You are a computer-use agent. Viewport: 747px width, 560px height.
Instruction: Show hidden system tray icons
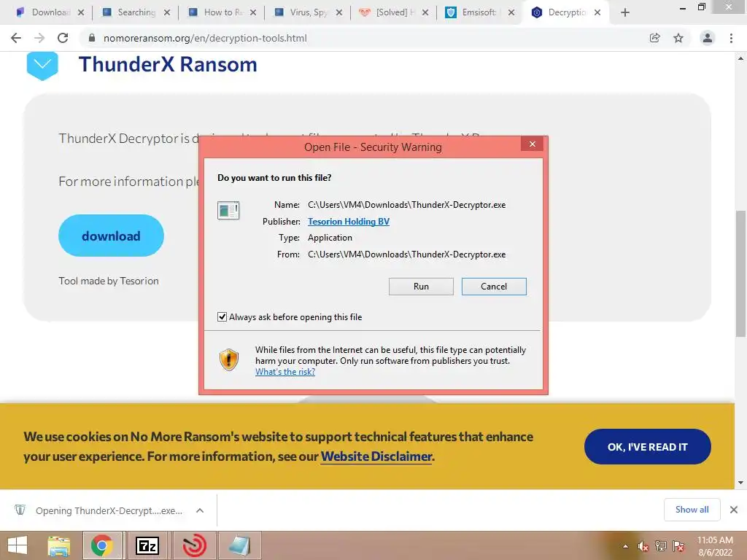tap(625, 546)
